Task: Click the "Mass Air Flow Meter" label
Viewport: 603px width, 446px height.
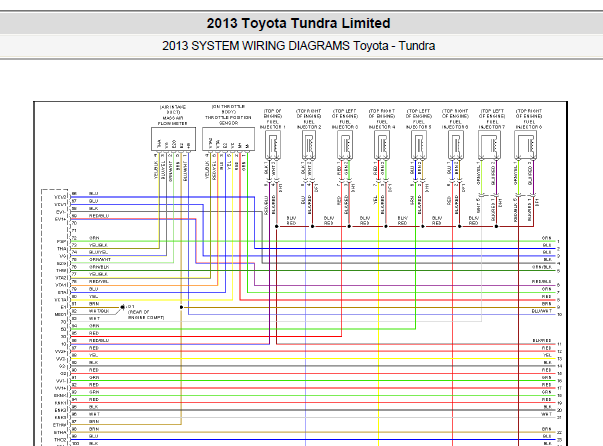Action: [173, 121]
